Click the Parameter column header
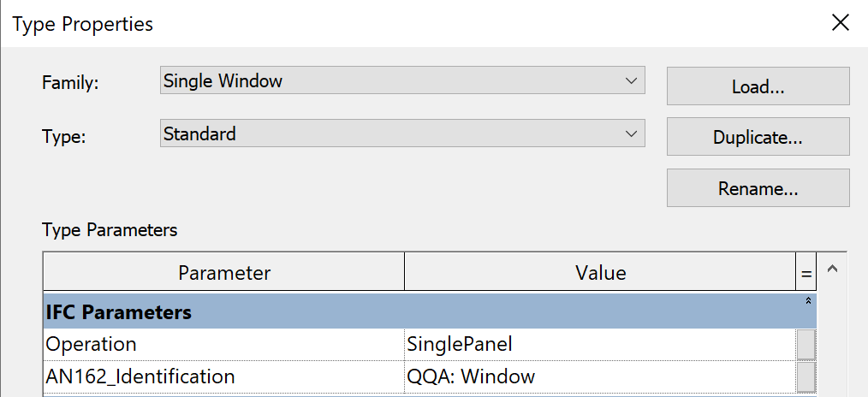The image size is (868, 397). click(x=224, y=272)
